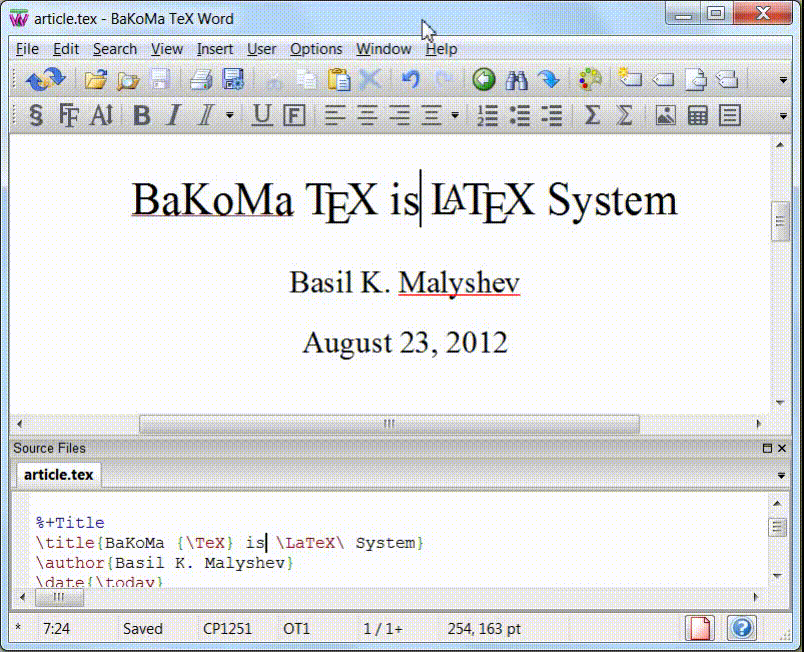The height and width of the screenshot is (652, 804).
Task: Center align the text
Action: pyautogui.click(x=367, y=115)
